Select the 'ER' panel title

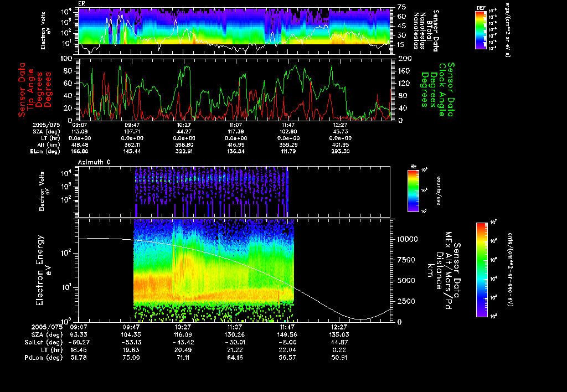click(81, 3)
